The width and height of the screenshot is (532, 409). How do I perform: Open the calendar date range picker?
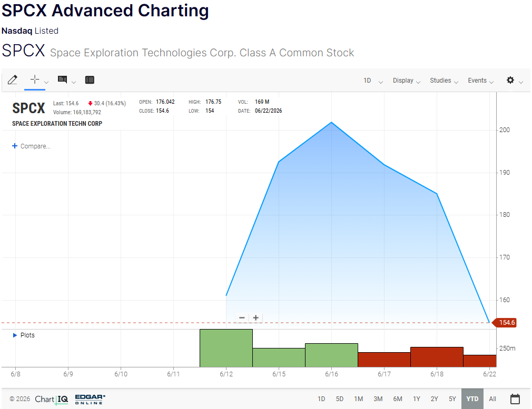(x=515, y=399)
